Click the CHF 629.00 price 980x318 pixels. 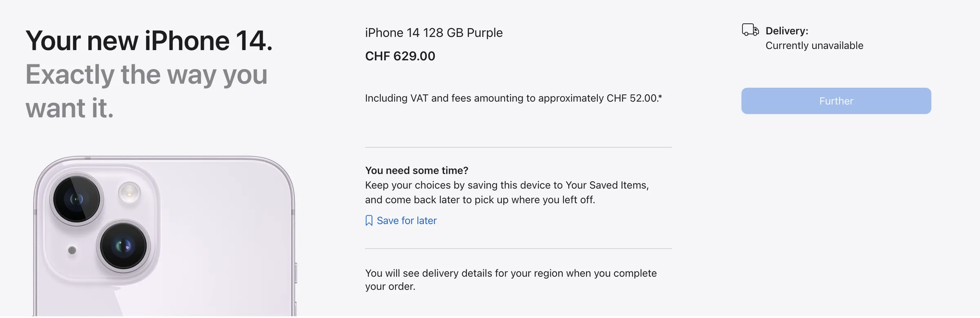[x=400, y=56]
